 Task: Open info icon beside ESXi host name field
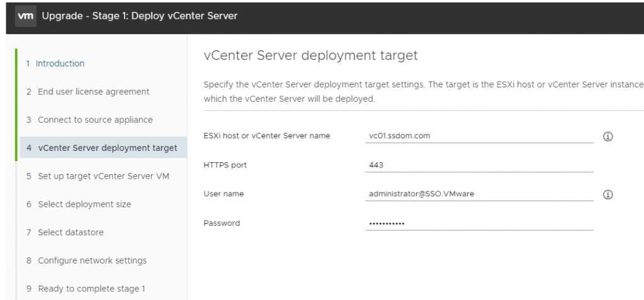click(608, 136)
